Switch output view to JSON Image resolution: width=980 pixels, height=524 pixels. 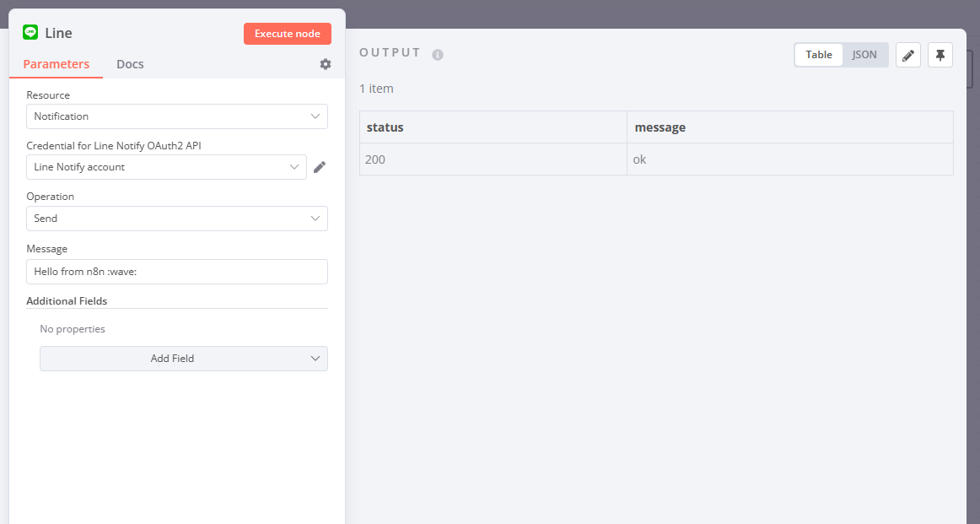(864, 55)
